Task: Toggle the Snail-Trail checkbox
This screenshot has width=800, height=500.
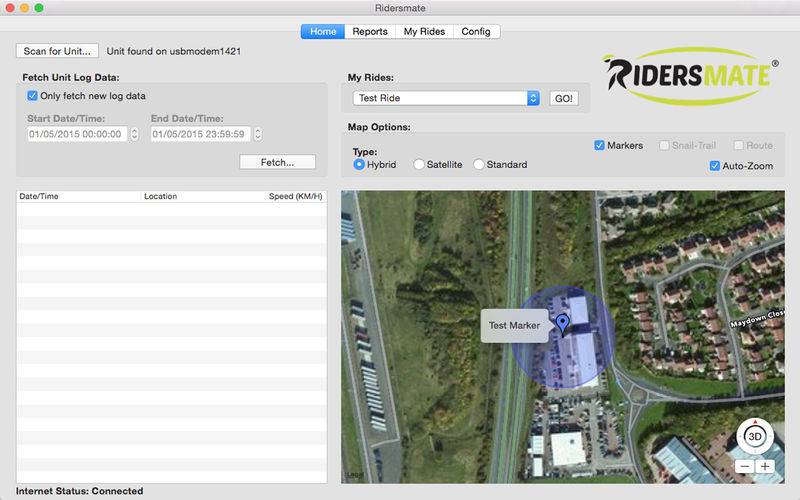Action: [x=664, y=145]
